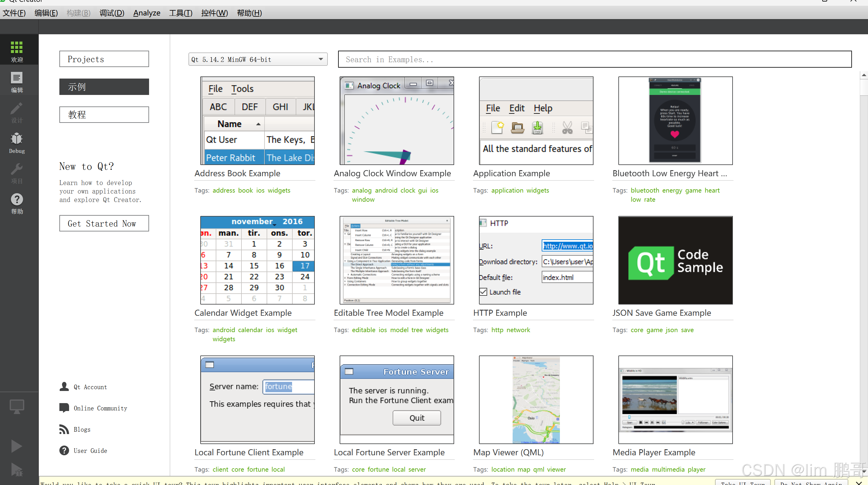
Task: Open the Calendar Widget Example thumbnail
Action: 258,260
